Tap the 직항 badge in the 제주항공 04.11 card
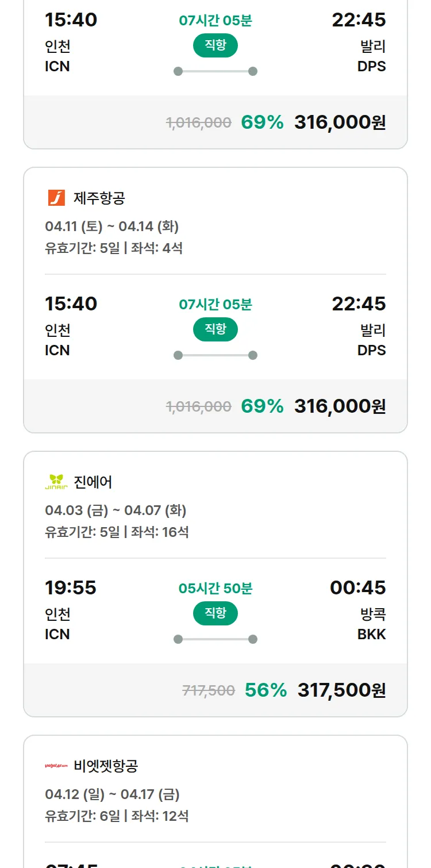 coord(215,329)
